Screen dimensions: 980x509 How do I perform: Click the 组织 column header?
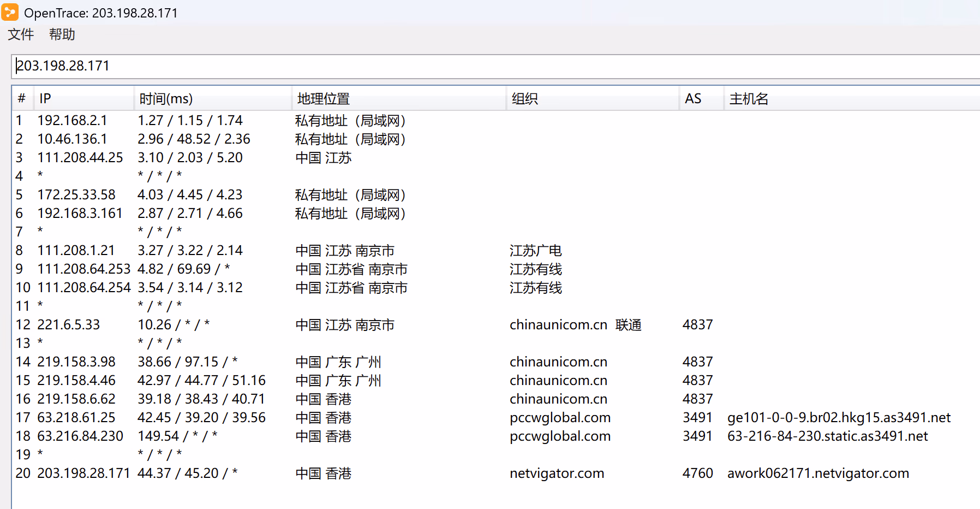point(524,99)
